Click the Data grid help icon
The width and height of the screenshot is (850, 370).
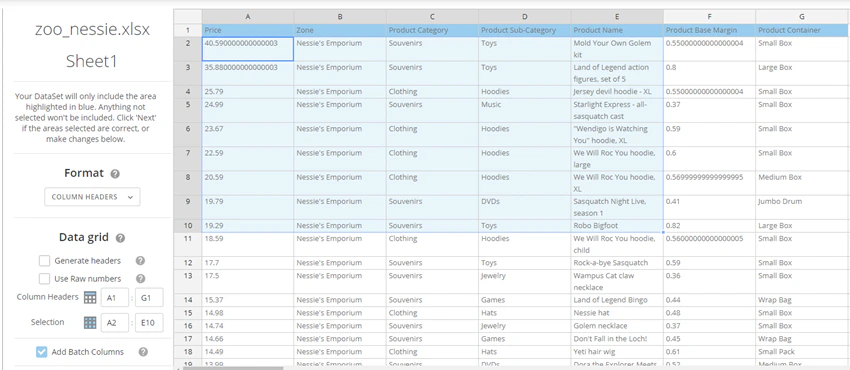click(120, 238)
